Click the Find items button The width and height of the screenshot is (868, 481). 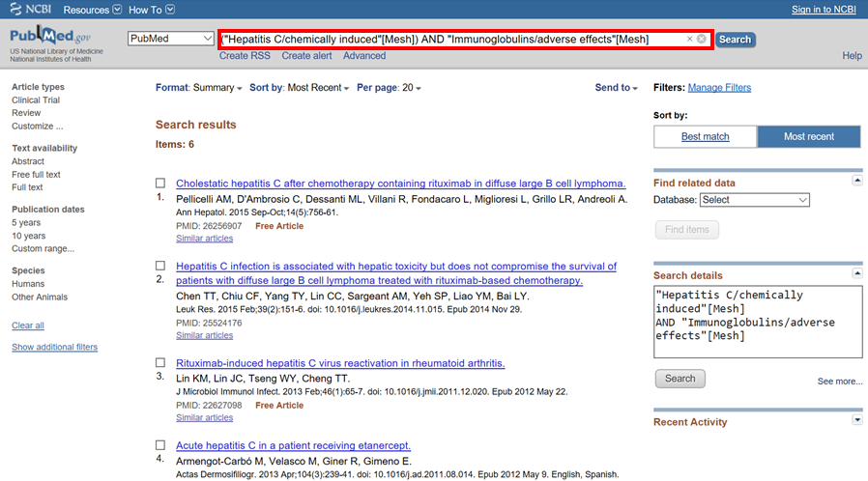687,230
